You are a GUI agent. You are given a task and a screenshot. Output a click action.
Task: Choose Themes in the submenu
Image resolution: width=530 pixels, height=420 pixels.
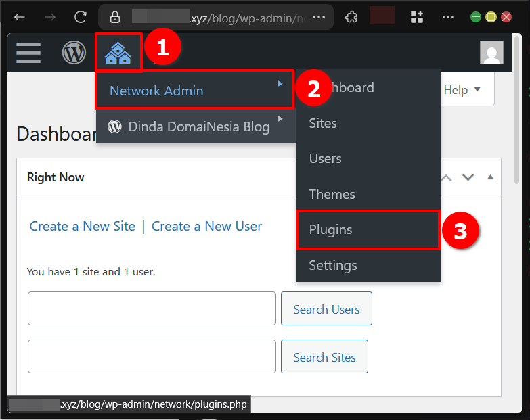click(332, 194)
